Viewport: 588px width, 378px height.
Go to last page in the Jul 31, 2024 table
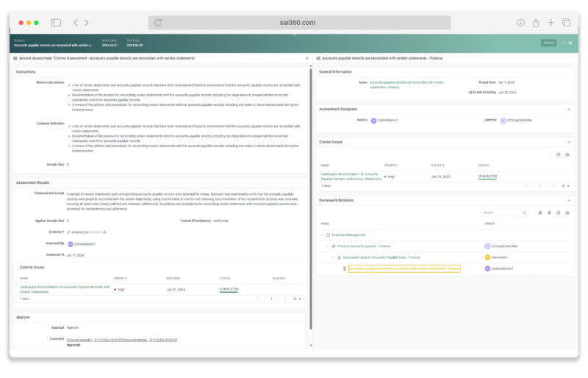tap(285, 299)
